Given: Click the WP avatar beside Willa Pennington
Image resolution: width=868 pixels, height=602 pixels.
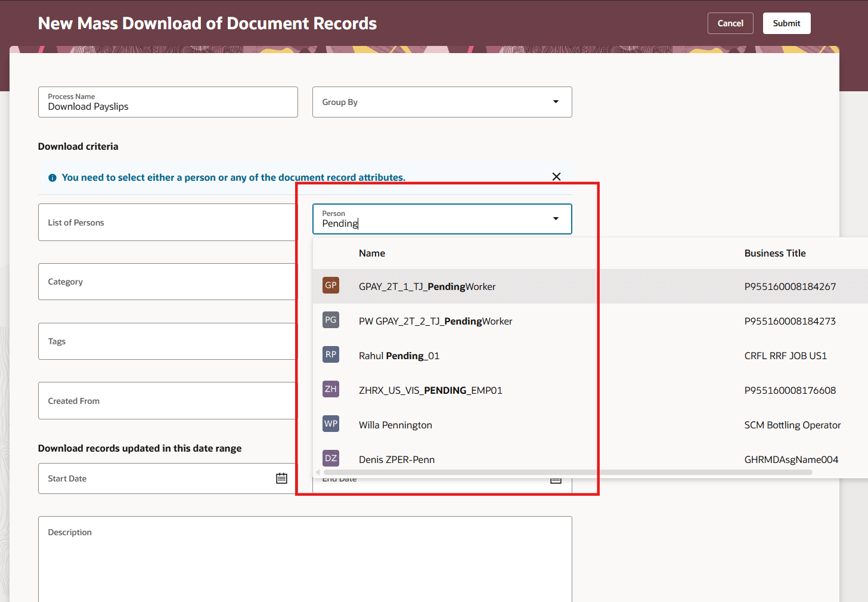Looking at the screenshot, I should pyautogui.click(x=331, y=424).
